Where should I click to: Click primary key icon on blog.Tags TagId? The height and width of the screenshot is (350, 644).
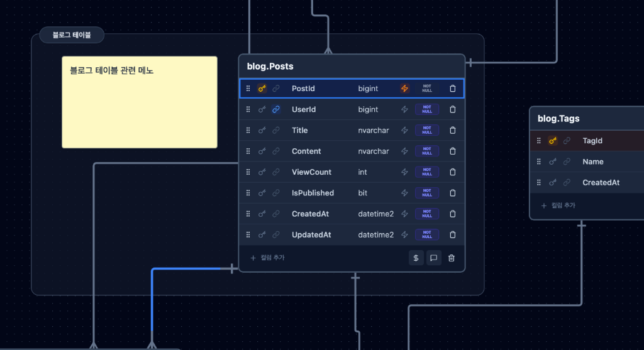pos(553,141)
